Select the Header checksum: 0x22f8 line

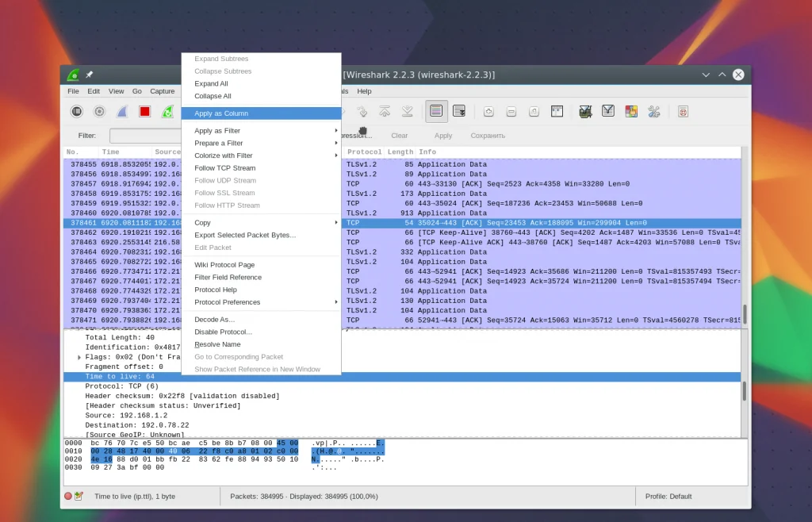[x=182, y=396]
